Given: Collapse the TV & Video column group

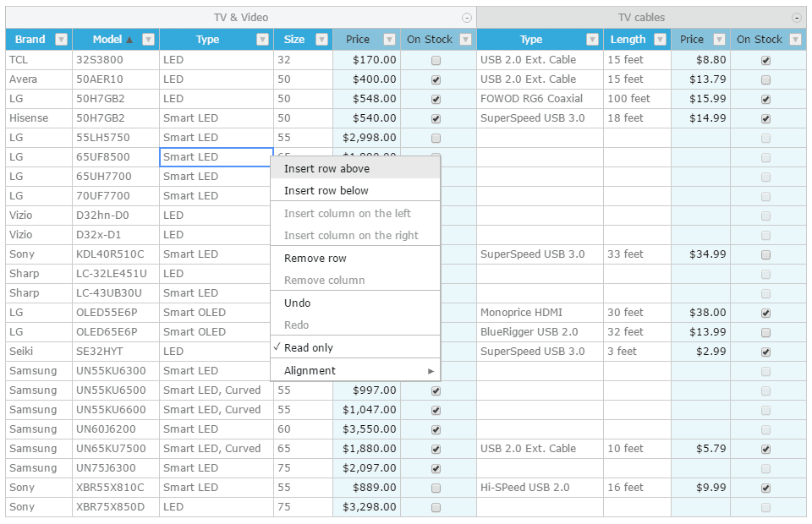Looking at the screenshot, I should pos(467,18).
